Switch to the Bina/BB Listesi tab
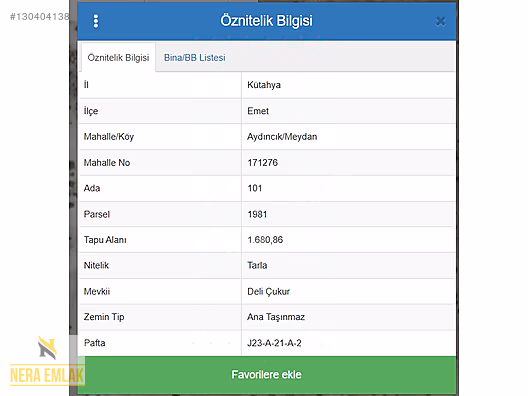The width and height of the screenshot is (528, 396). [x=195, y=58]
